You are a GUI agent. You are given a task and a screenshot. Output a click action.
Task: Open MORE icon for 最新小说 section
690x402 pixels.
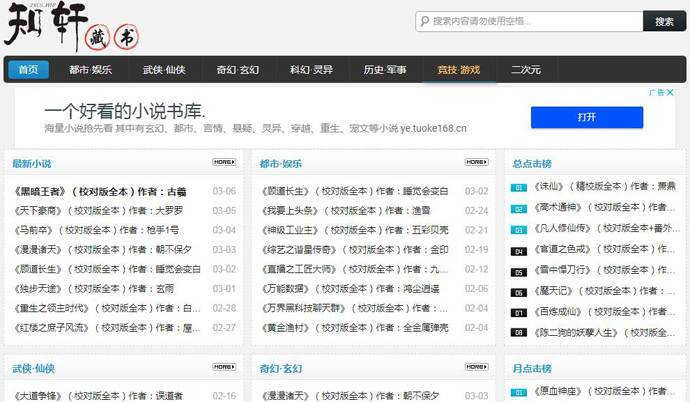[x=224, y=162]
